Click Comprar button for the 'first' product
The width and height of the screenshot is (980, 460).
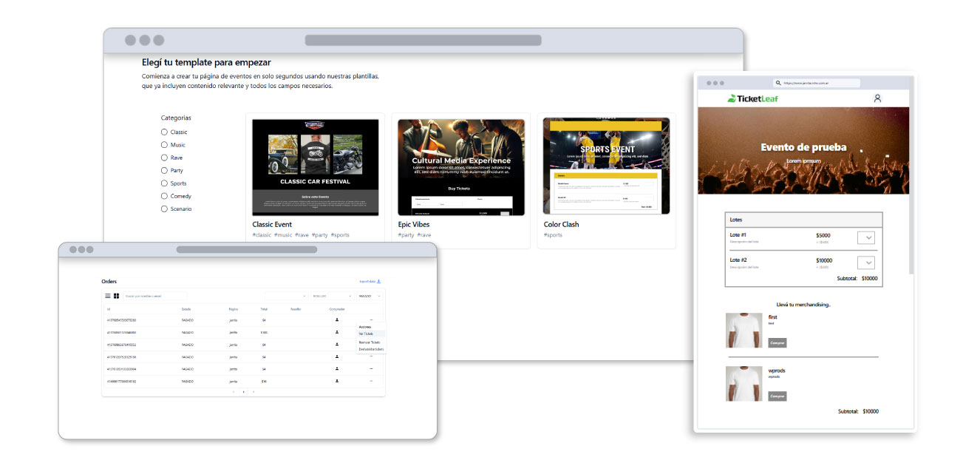[777, 342]
